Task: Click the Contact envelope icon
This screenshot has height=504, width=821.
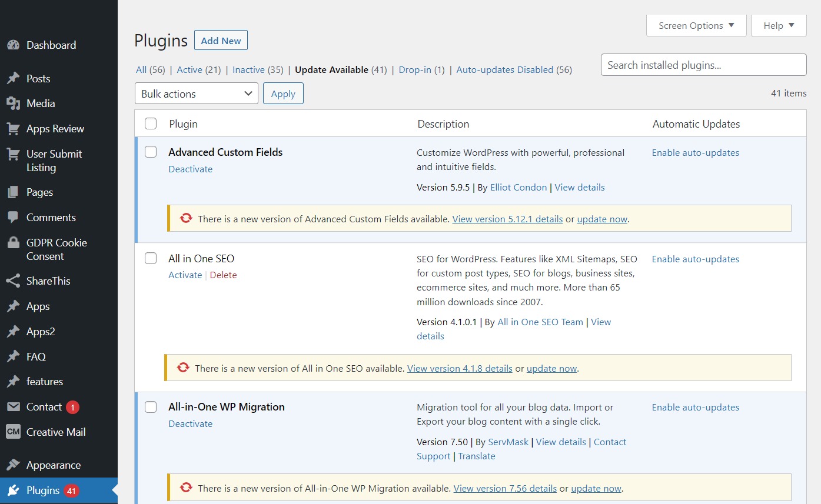Action: pyautogui.click(x=13, y=407)
